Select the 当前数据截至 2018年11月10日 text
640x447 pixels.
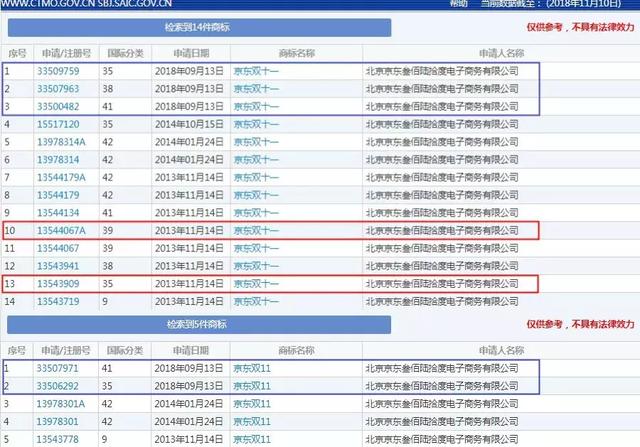coord(551,4)
